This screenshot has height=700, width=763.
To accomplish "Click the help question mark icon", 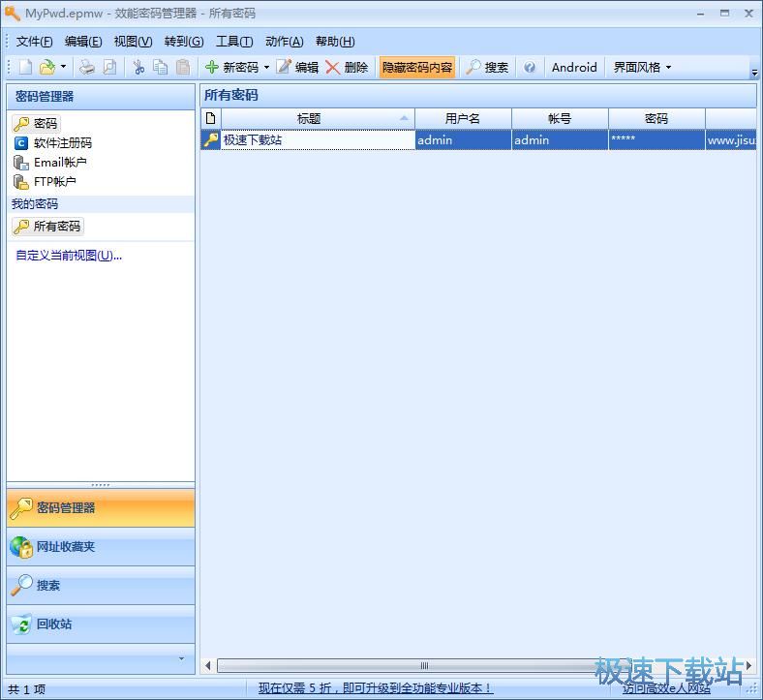I will pos(530,67).
